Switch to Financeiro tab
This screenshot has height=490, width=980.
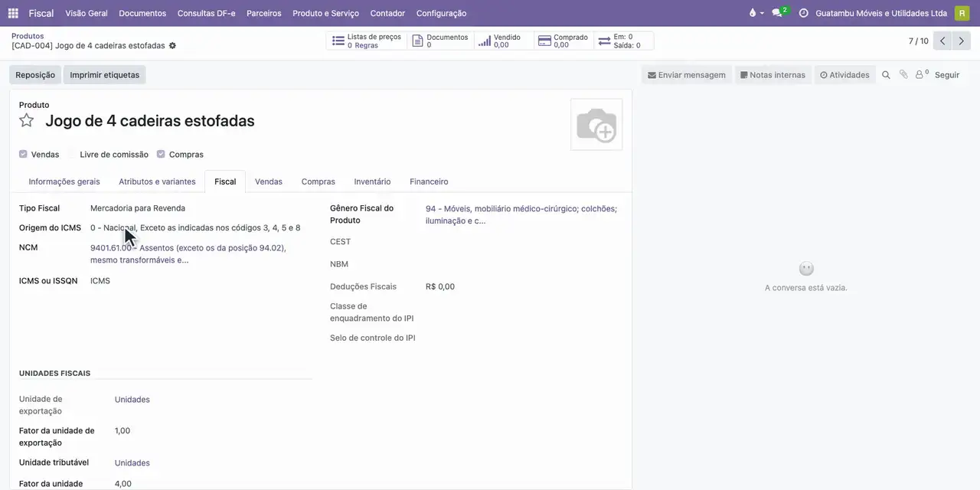pyautogui.click(x=429, y=181)
